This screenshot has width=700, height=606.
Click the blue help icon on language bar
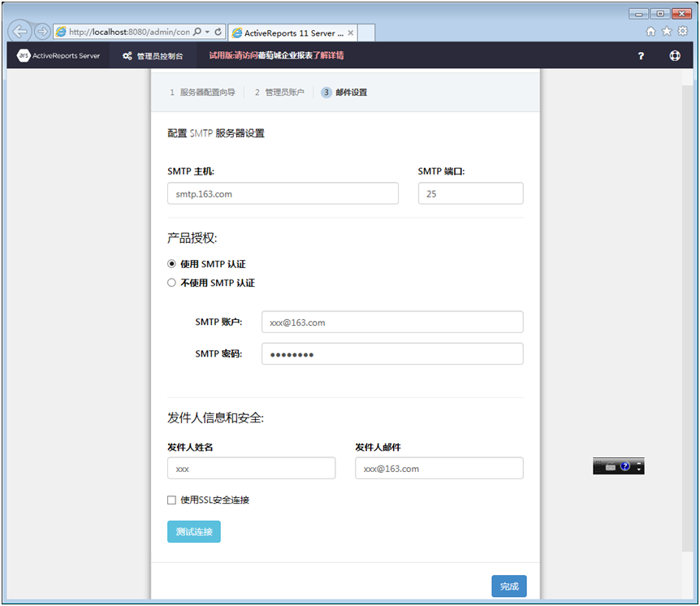pos(625,467)
